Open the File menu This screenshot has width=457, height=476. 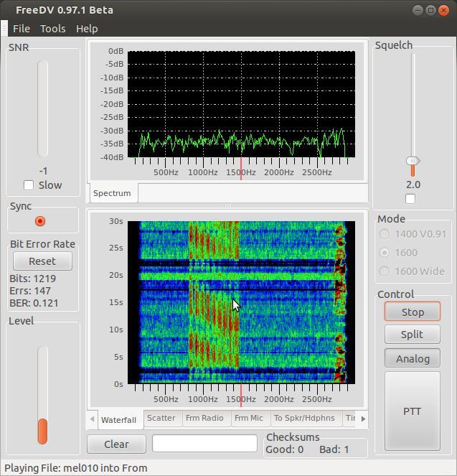(22, 29)
